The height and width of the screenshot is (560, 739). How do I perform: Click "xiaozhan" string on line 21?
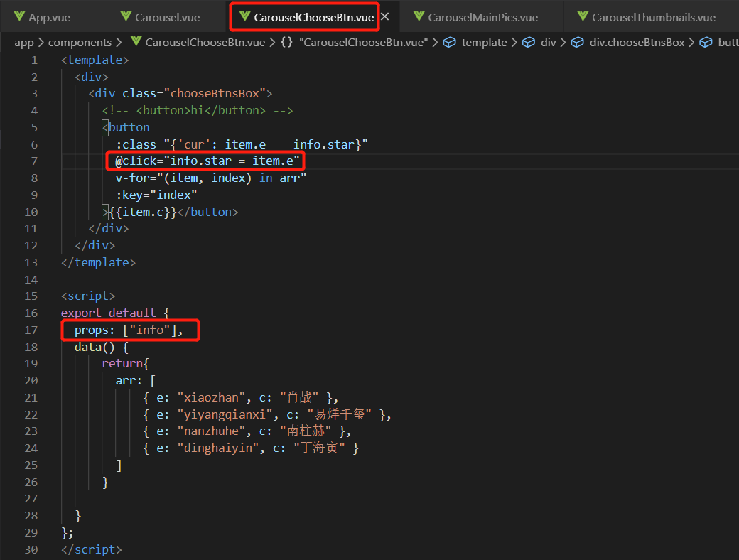210,397
